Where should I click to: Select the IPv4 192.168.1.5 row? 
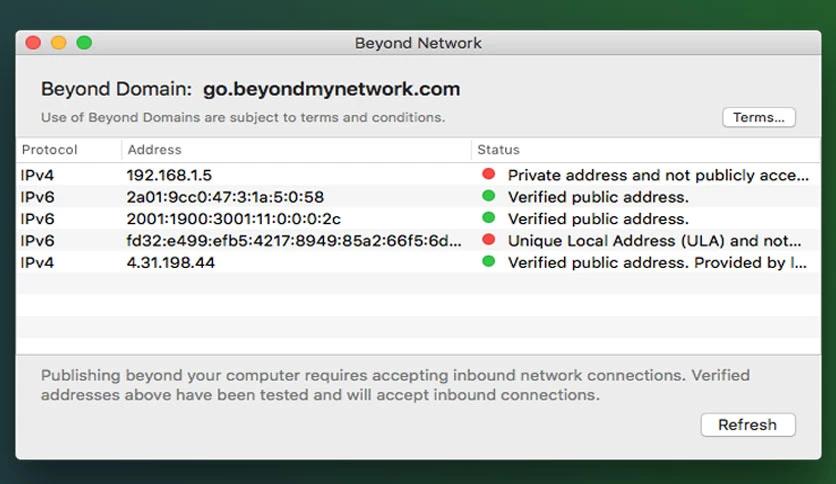click(418, 175)
